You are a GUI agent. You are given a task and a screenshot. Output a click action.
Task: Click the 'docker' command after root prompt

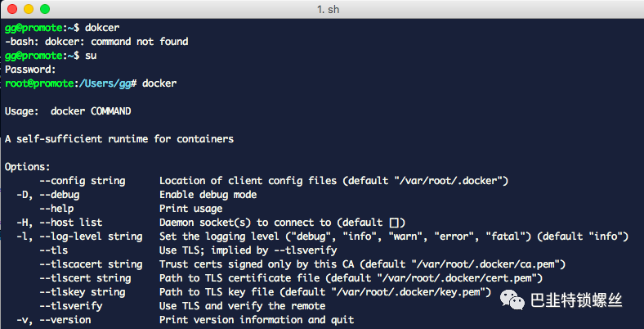click(159, 83)
